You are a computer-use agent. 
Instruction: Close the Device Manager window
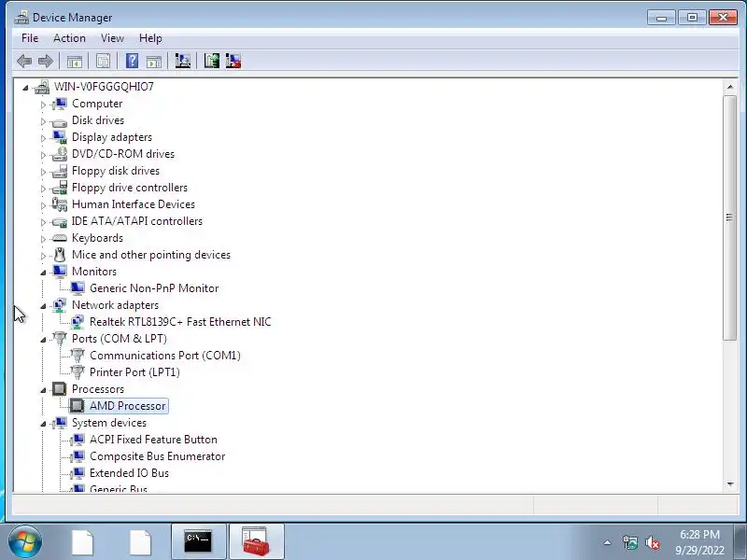click(723, 18)
